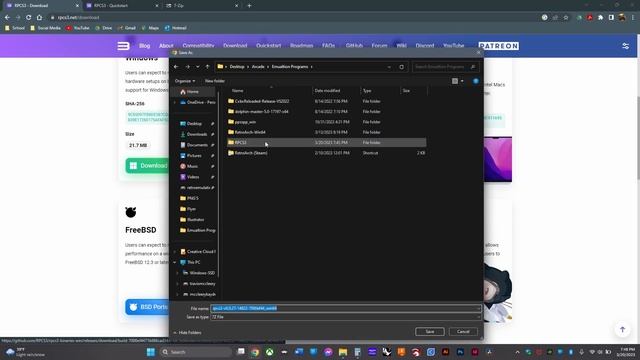Open Documents quick access location

click(x=197, y=145)
